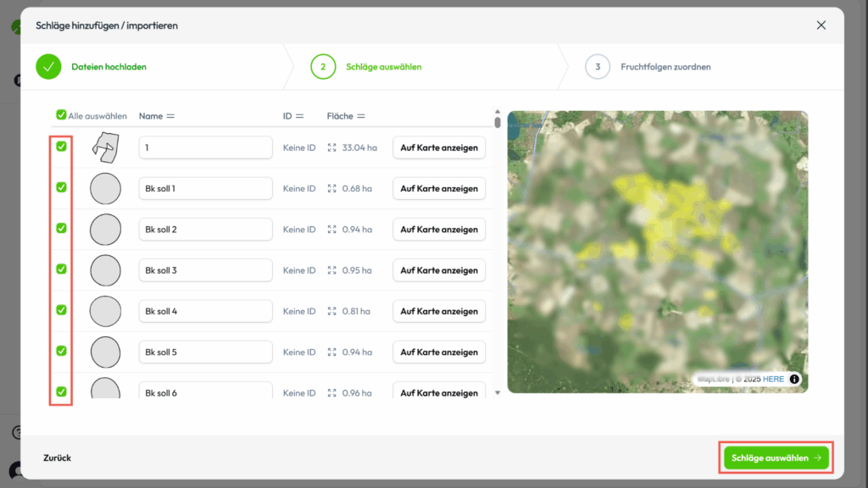Close the import dialog with the X
Image resolution: width=868 pixels, height=488 pixels.
821,25
